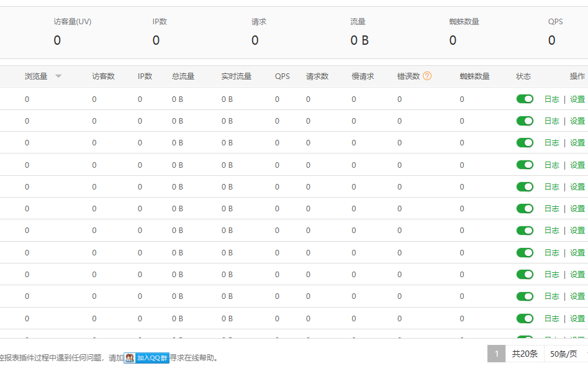The image size is (588, 371).
Task: Toggle the fourth row's status switch
Action: [x=525, y=165]
